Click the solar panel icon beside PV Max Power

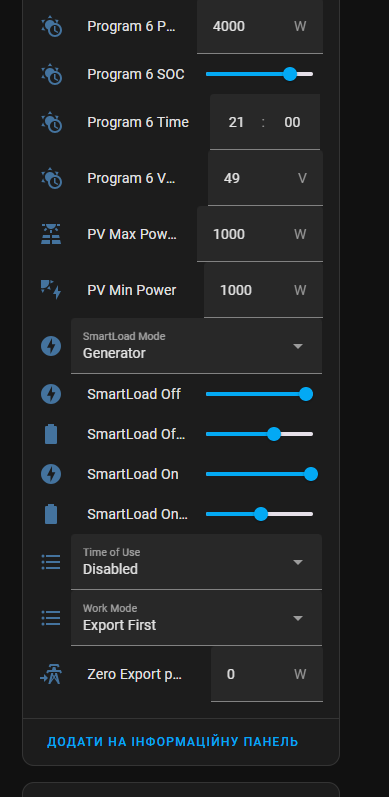point(51,234)
